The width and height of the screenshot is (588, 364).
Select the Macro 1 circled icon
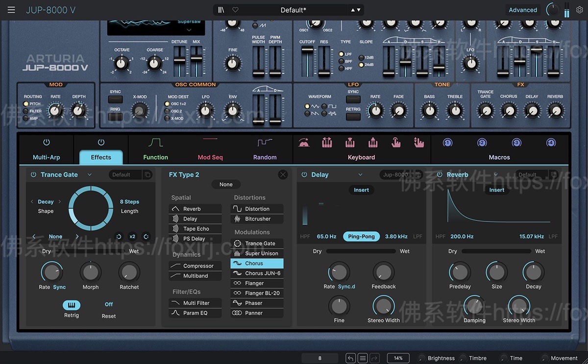pyautogui.click(x=447, y=142)
